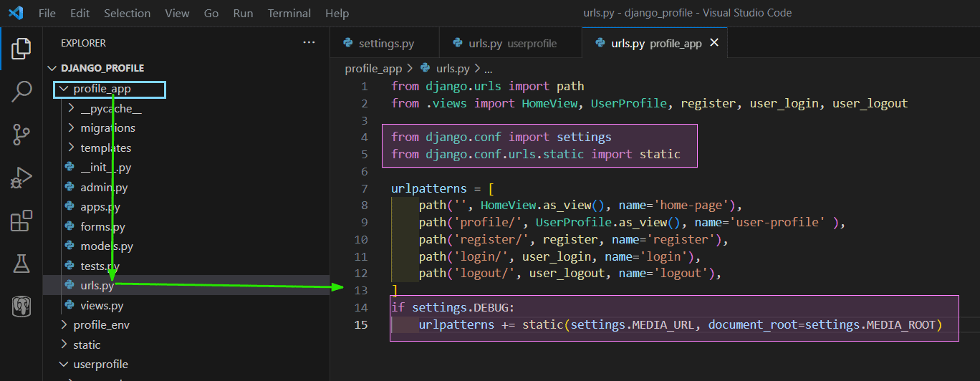Open the Terminal menu
The height and width of the screenshot is (381, 980).
[x=289, y=13]
